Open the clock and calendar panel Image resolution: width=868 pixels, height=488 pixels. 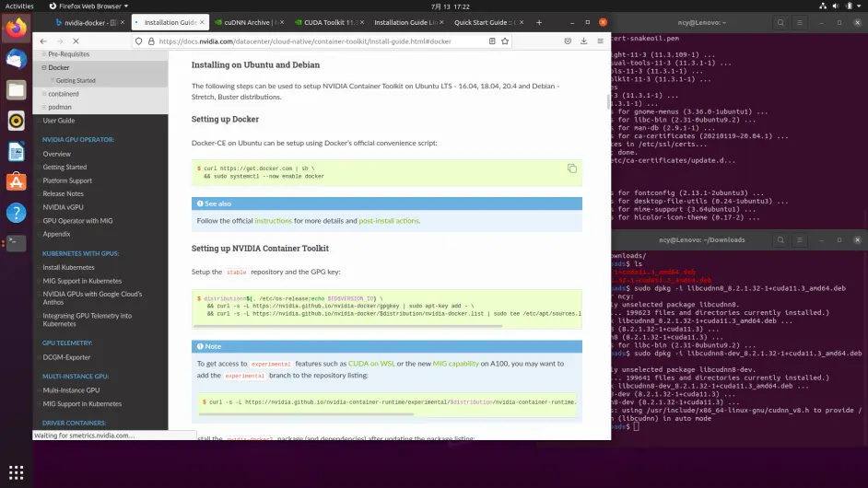coord(450,6)
